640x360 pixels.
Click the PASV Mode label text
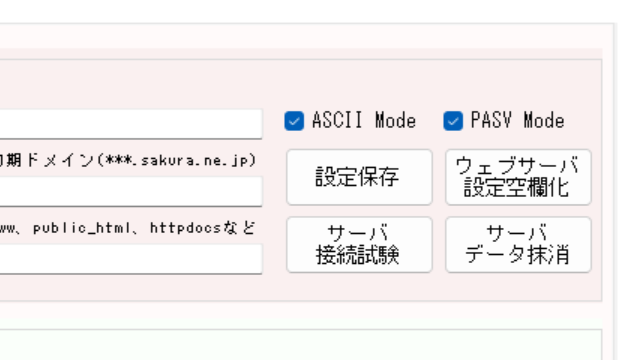(x=518, y=121)
